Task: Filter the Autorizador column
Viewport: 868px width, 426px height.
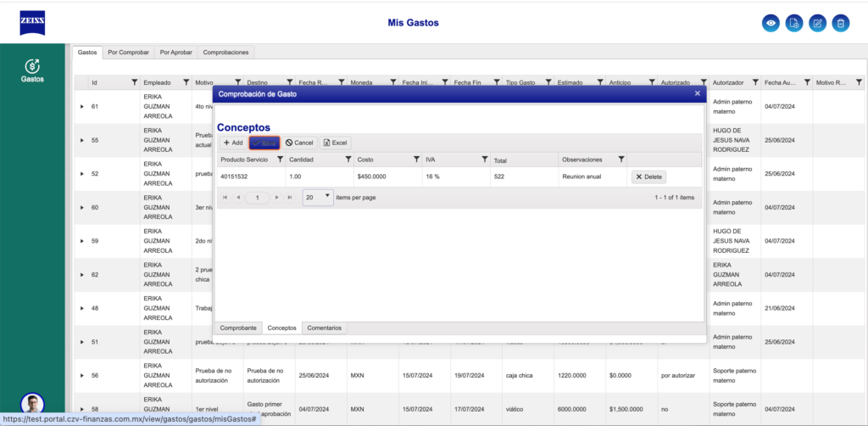Action: pos(755,82)
